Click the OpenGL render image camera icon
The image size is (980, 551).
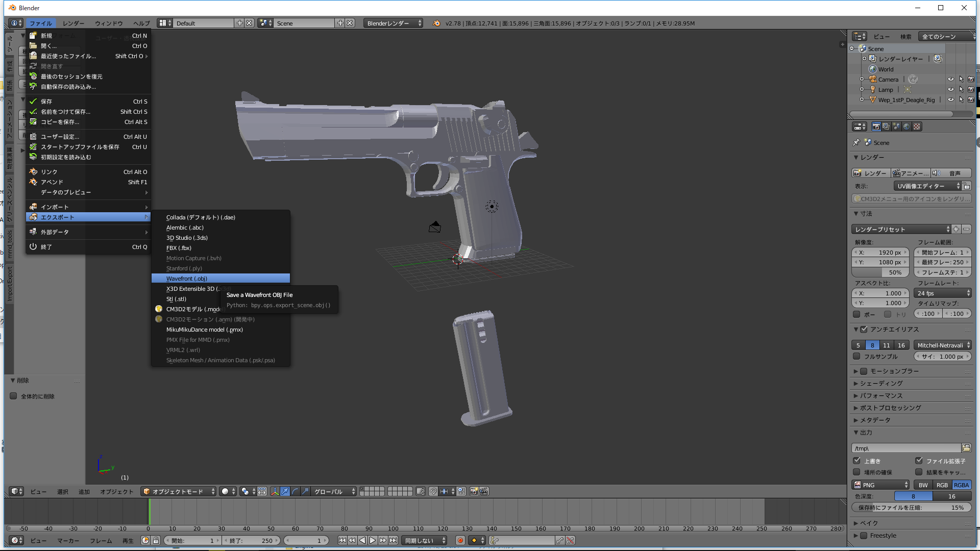(x=474, y=491)
